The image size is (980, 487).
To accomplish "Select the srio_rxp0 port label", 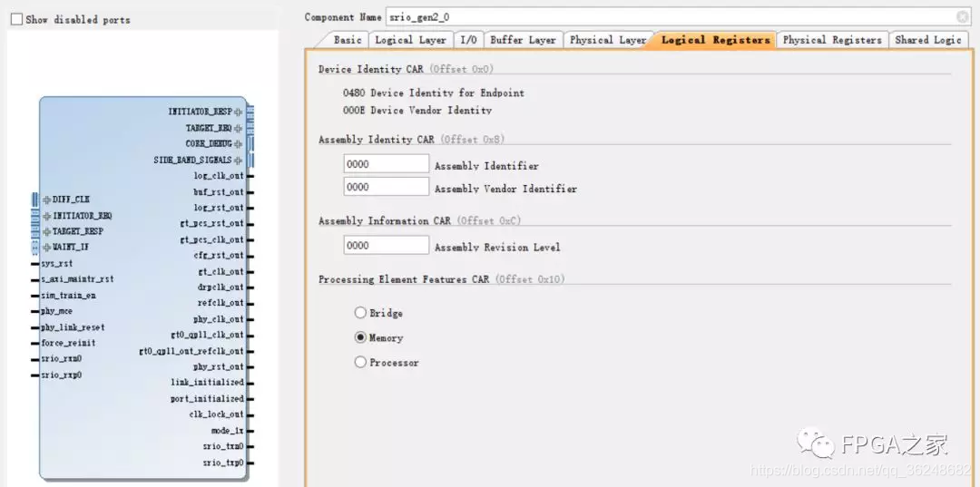I will (62, 375).
